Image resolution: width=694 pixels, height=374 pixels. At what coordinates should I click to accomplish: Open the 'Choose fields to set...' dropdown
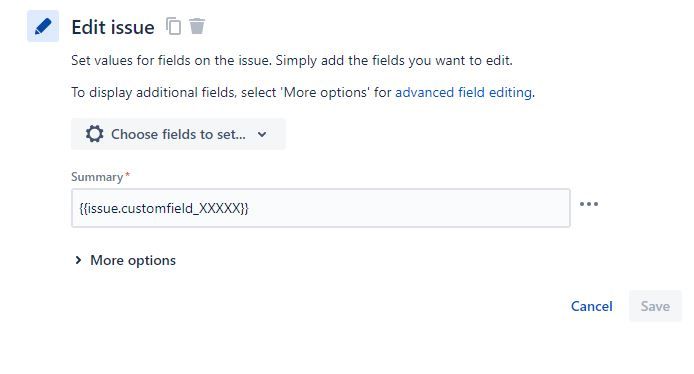pyautogui.click(x=178, y=134)
